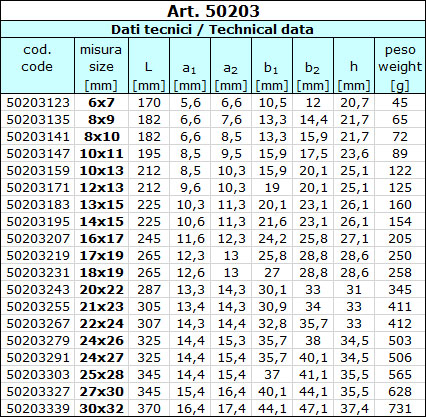The width and height of the screenshot is (426, 417).
Task: Click the 17x19 size cell
Action: (x=101, y=255)
